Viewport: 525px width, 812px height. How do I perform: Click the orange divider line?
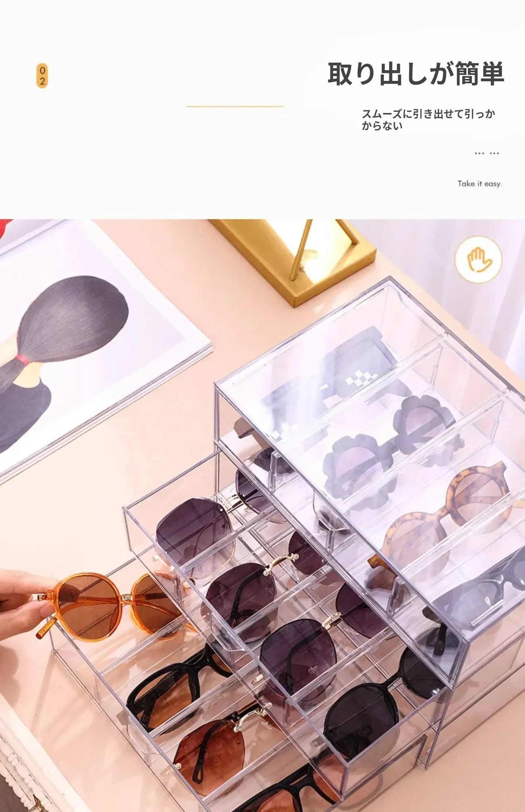(x=235, y=106)
